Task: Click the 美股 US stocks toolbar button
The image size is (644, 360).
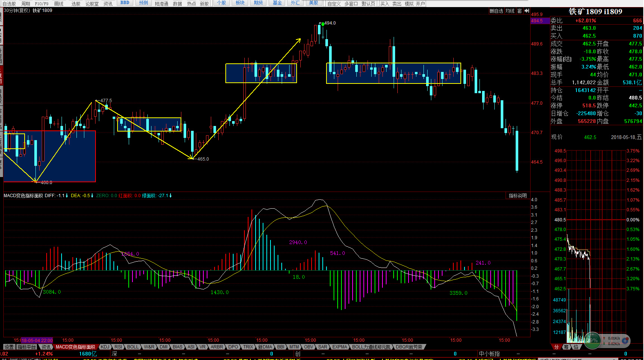Action: point(314,3)
